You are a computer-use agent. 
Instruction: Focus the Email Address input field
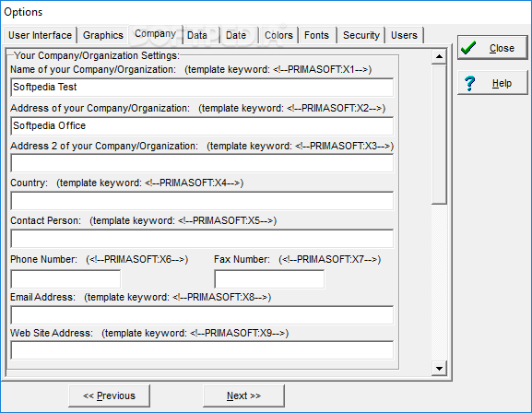click(202, 315)
